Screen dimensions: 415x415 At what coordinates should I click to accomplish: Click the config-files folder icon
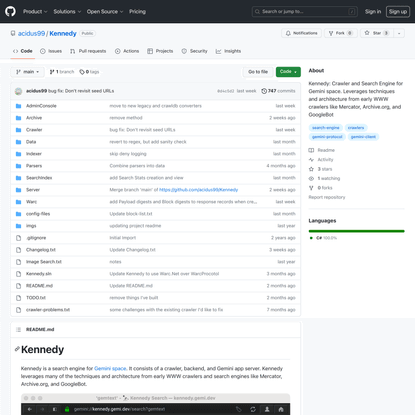pyautogui.click(x=19, y=214)
